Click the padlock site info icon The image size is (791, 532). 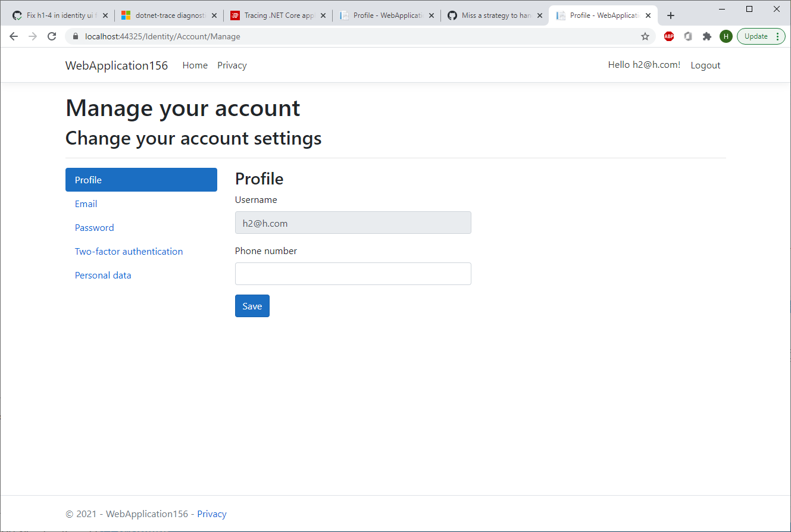click(75, 36)
